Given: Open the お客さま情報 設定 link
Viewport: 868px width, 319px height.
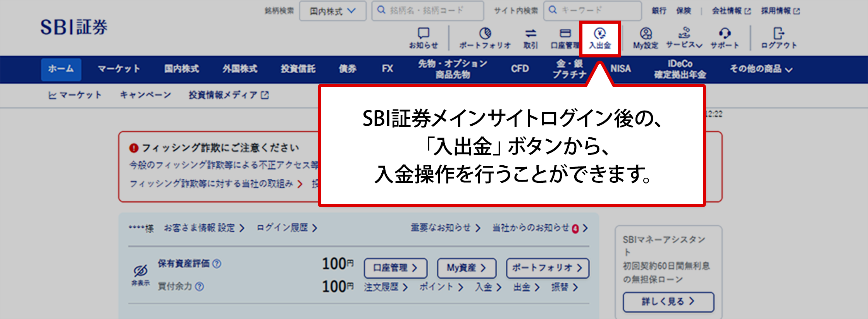Looking at the screenshot, I should tap(204, 228).
